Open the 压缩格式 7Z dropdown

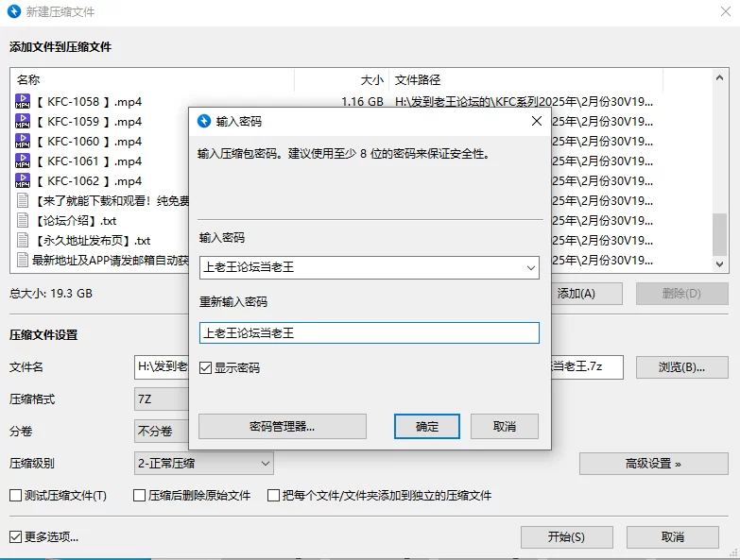(162, 399)
